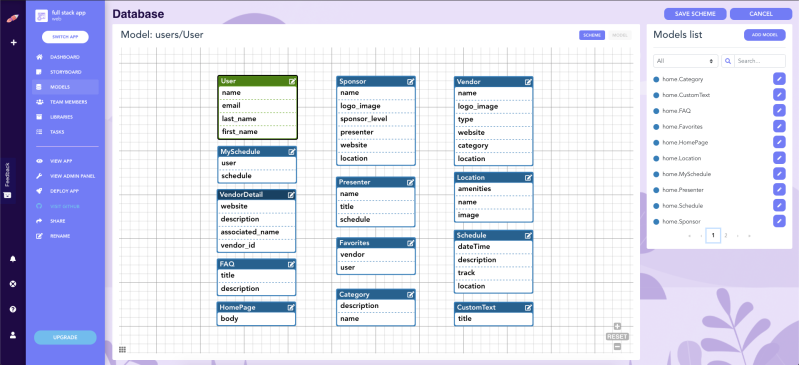Open the Storyboard menu item
799x365 pixels.
tap(65, 72)
